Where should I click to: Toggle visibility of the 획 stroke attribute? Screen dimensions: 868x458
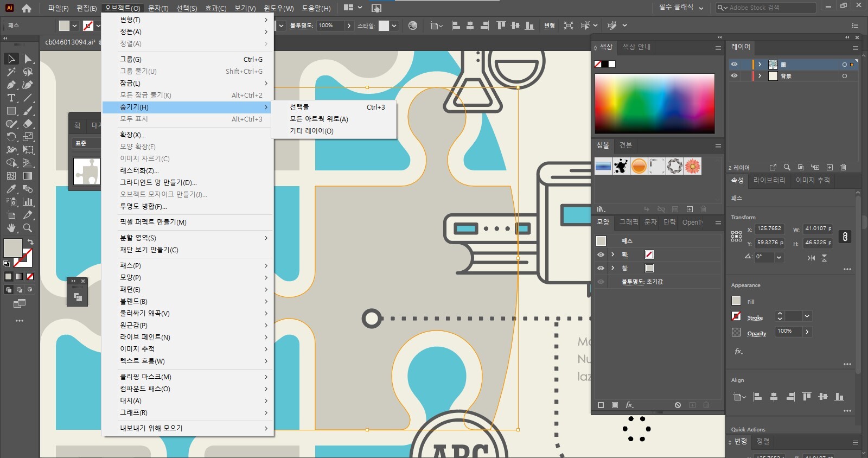coord(601,255)
